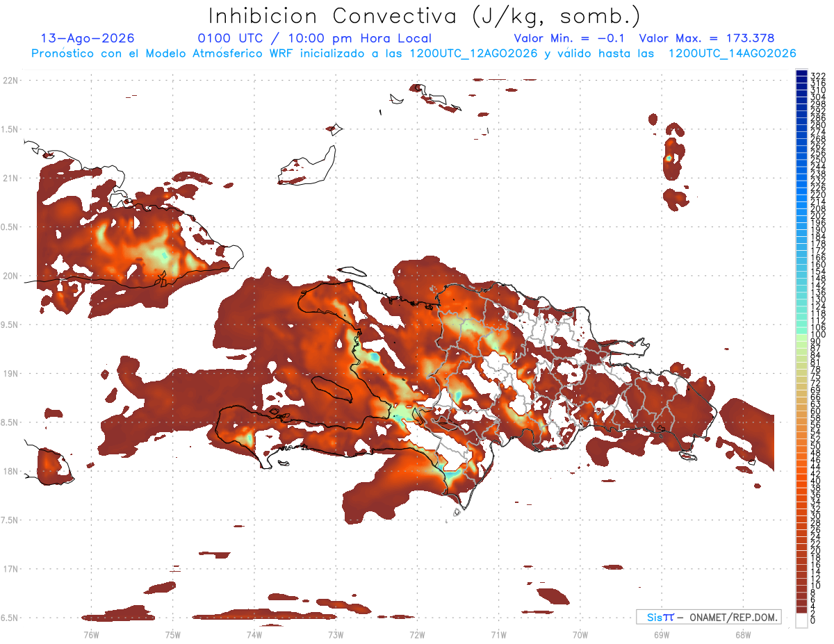
Task: Click the white swatch at the color scale bottom
Action: point(802,620)
